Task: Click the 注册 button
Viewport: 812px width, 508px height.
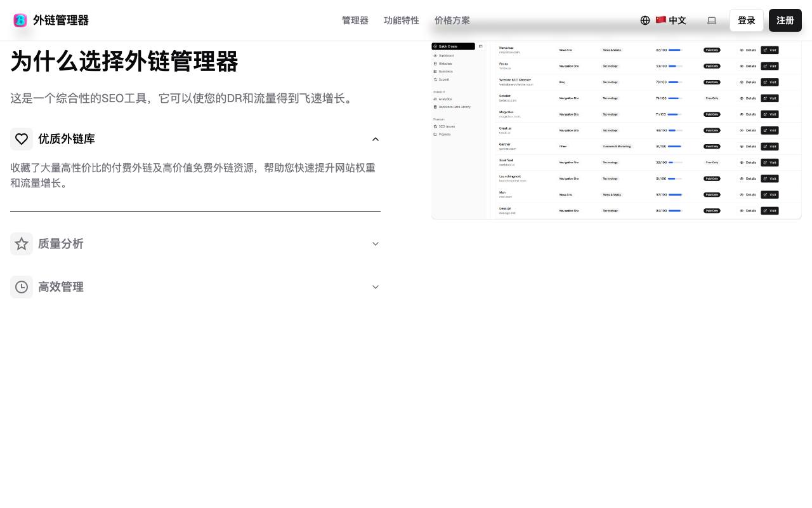Action: click(x=785, y=20)
